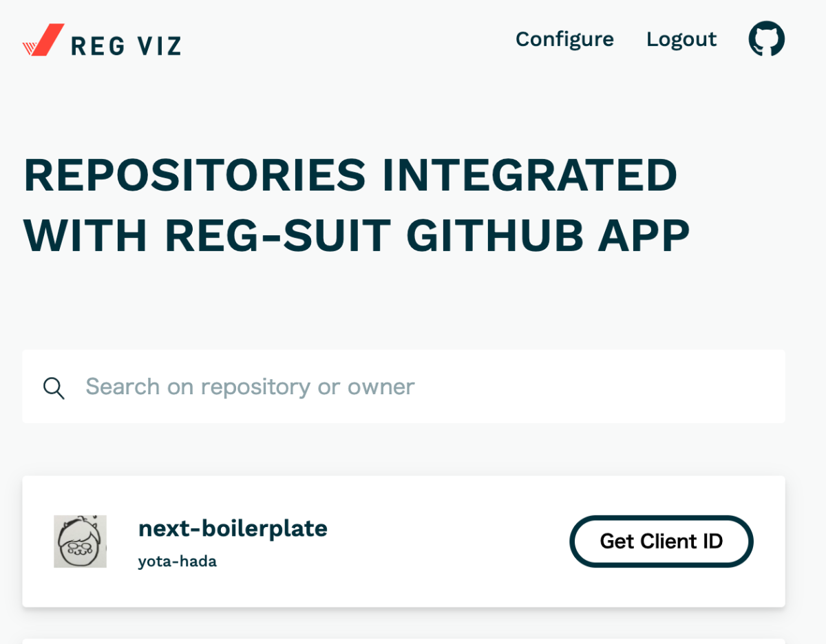Click the 'VIZ' part of the logo
This screenshot has width=826, height=644.
[156, 45]
